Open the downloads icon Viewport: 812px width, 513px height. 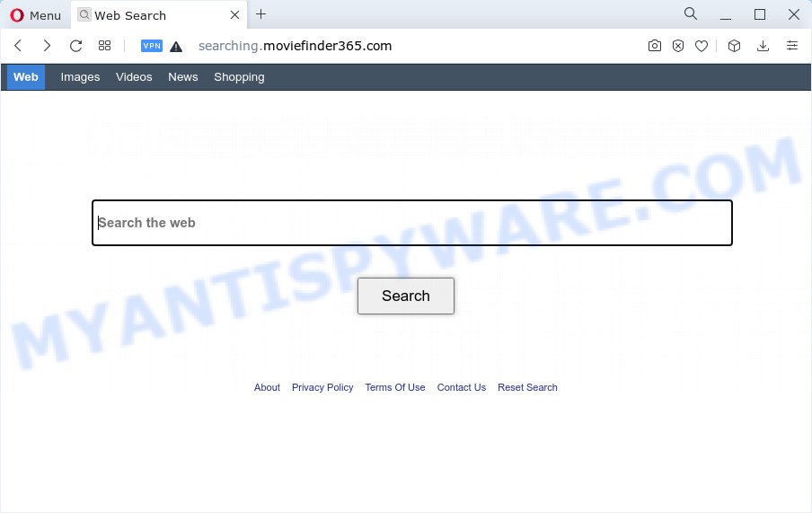(x=763, y=46)
